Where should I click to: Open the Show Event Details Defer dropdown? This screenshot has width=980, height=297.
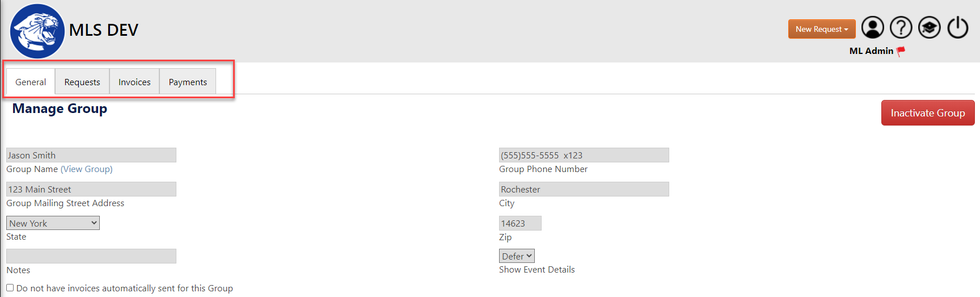pyautogui.click(x=517, y=256)
